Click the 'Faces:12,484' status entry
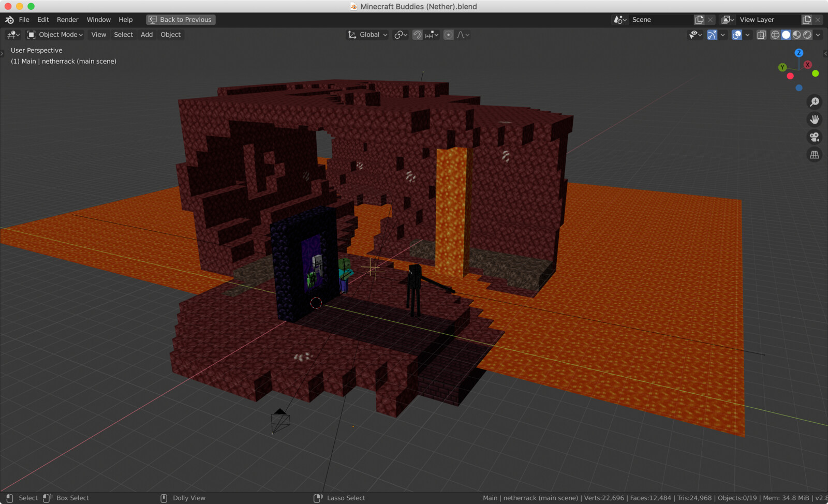This screenshot has width=828, height=504. click(x=650, y=498)
